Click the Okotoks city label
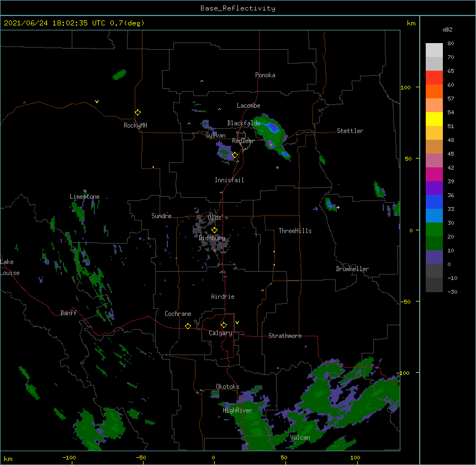The image size is (476, 465). click(x=228, y=387)
